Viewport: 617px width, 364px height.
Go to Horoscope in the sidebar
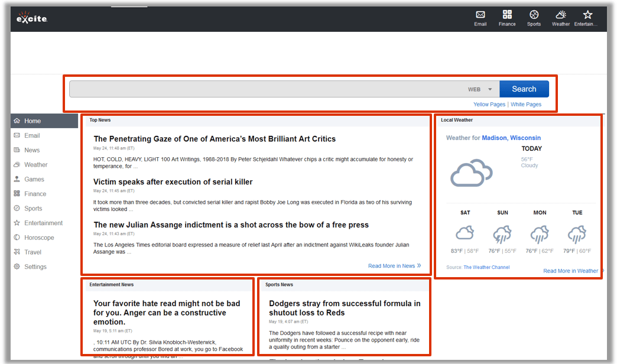click(38, 238)
